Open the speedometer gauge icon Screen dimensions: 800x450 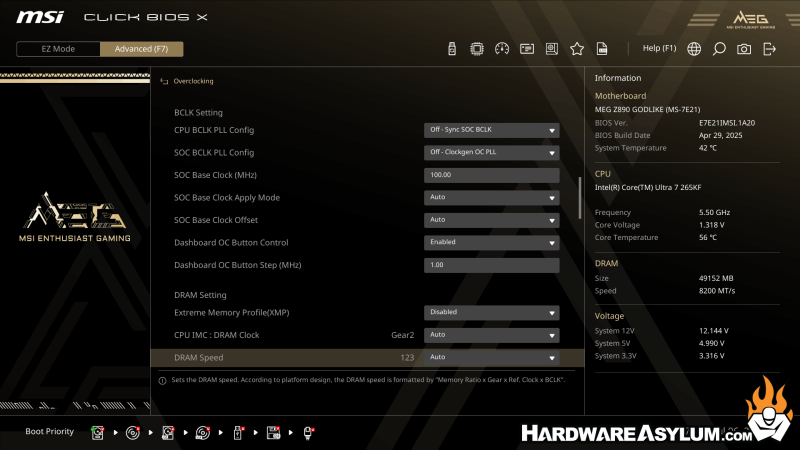click(x=502, y=49)
